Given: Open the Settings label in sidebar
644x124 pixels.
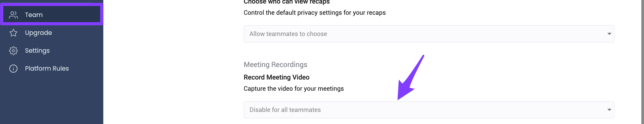Looking at the screenshot, I should (x=37, y=51).
